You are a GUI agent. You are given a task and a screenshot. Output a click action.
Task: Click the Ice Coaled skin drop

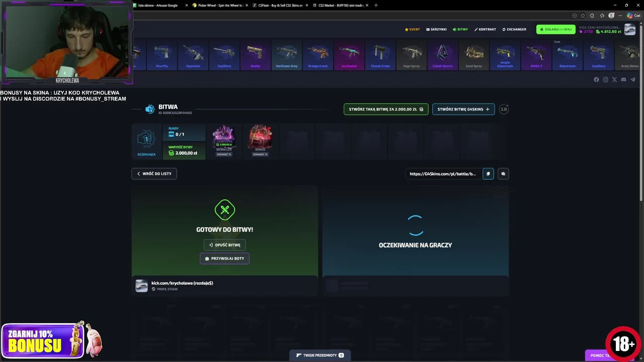tap(349, 56)
